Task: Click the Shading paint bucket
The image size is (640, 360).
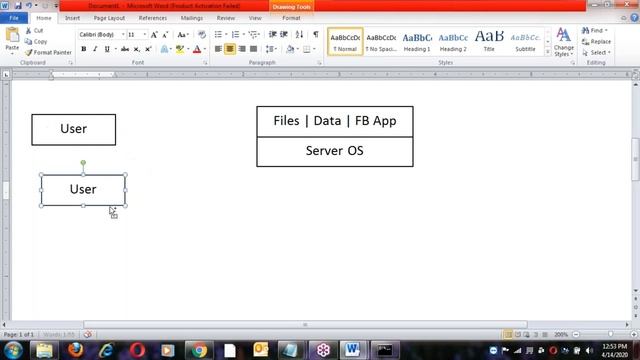Action: coord(290,49)
